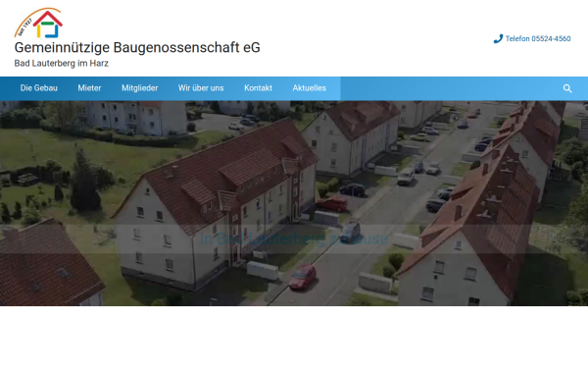This screenshot has height=368, width=588.
Task: Open the search magnifier icon
Action: 567,88
